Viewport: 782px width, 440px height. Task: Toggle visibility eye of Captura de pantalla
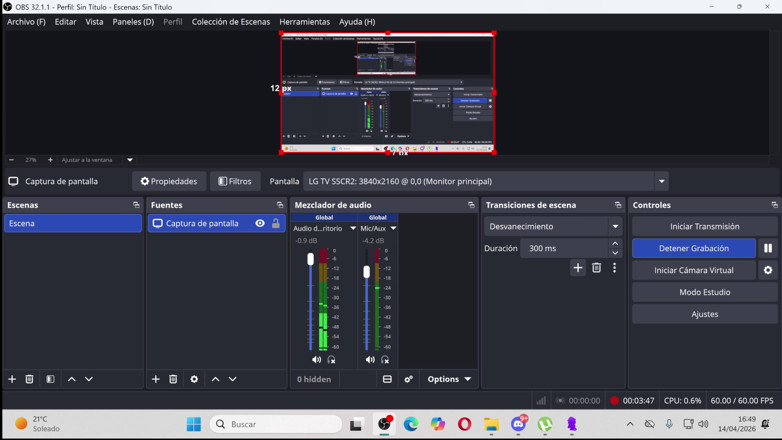[260, 223]
